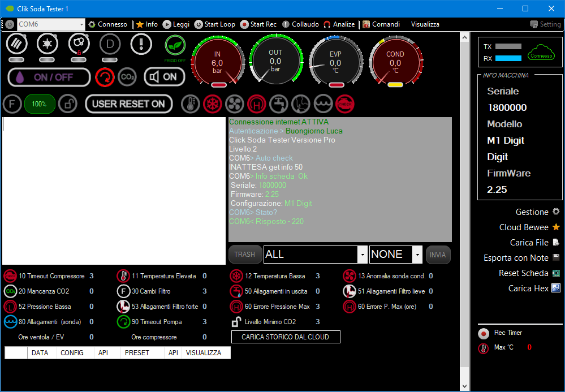Click Reset Scheda option

tap(529, 273)
